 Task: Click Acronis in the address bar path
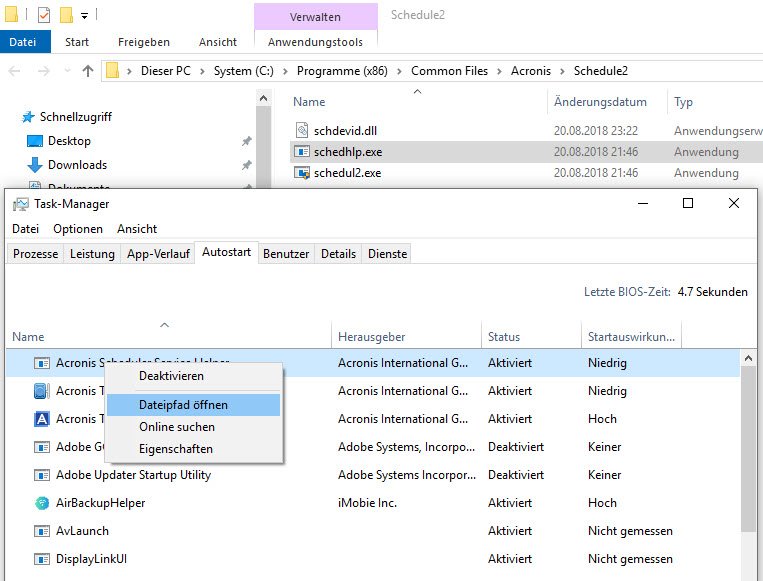click(530, 71)
